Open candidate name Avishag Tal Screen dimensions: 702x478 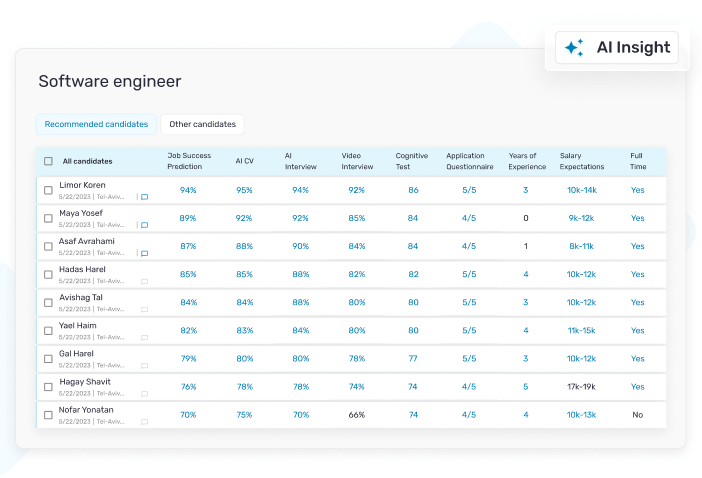[81, 298]
